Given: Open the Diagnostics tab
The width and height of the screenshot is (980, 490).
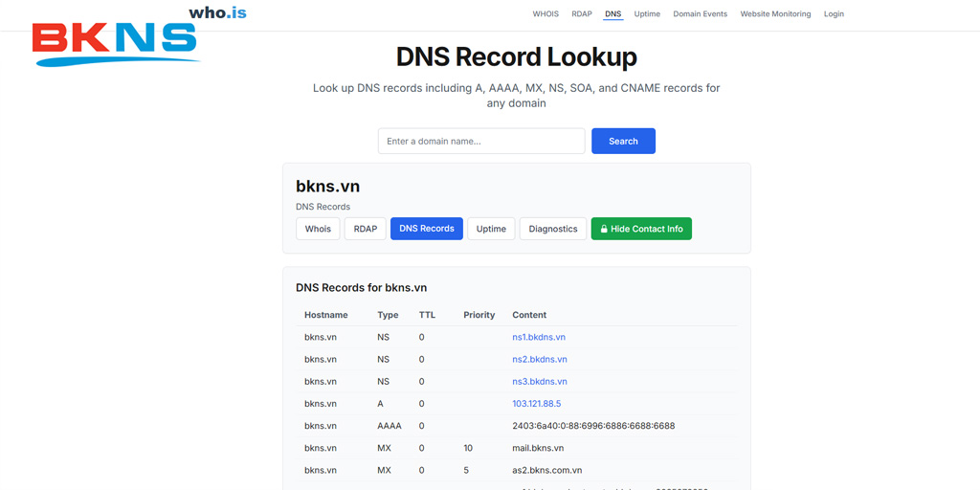Looking at the screenshot, I should (x=553, y=230).
